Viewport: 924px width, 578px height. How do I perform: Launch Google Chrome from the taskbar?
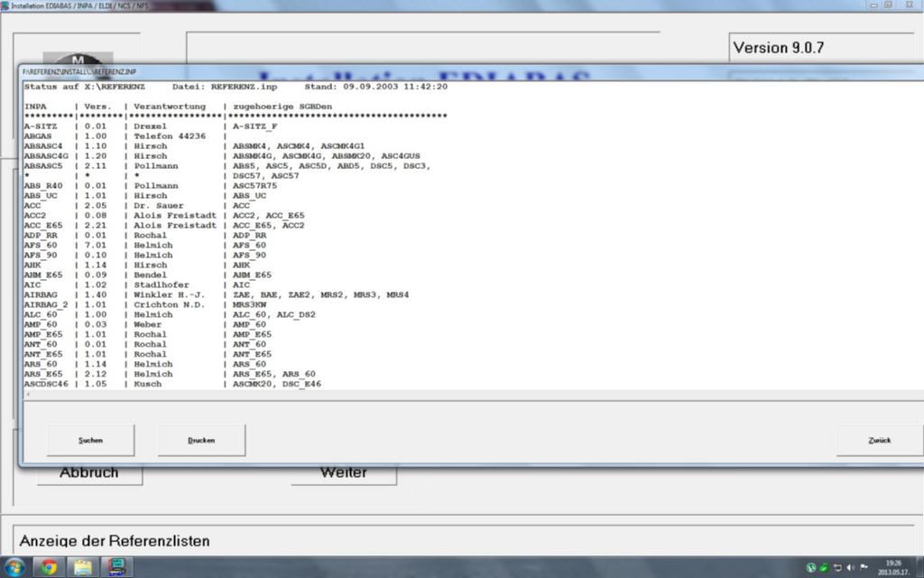(x=49, y=567)
